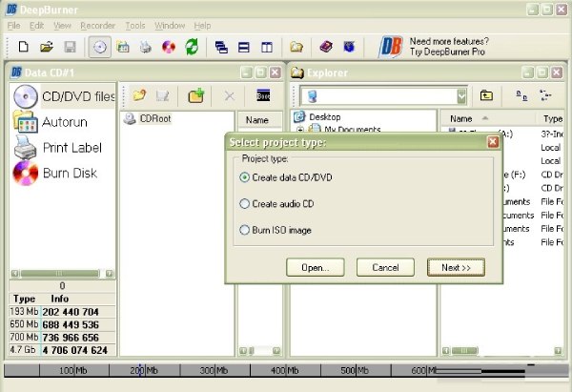Click the Print label printer toolbar icon
Image resolution: width=572 pixels, height=392 pixels.
pyautogui.click(x=146, y=47)
